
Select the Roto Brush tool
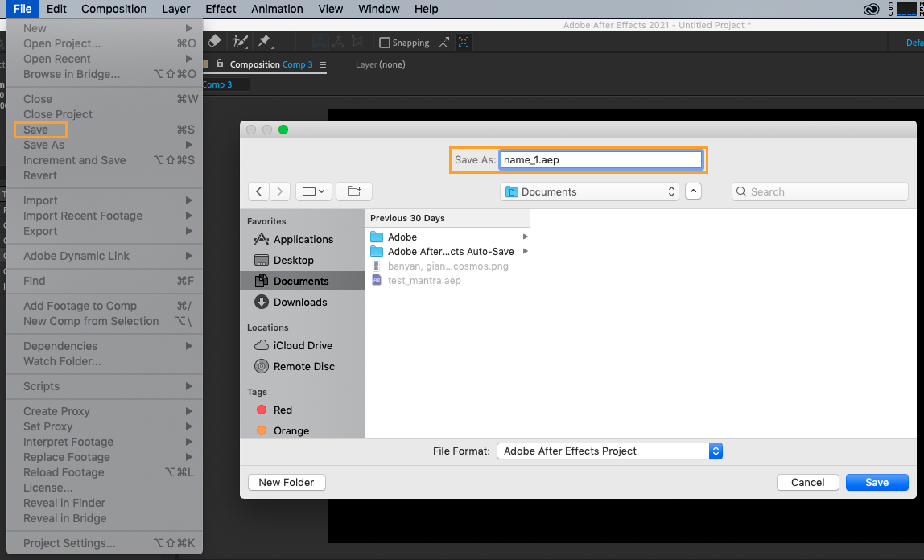click(240, 41)
